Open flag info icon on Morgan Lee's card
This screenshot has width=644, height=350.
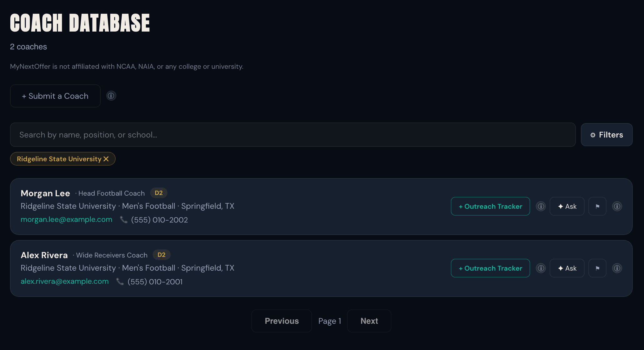(x=617, y=206)
